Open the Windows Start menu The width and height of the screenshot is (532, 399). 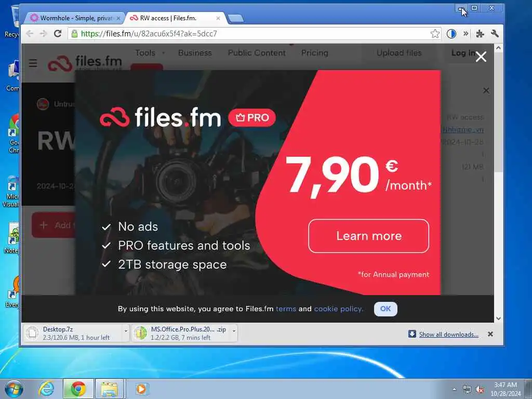(14, 389)
